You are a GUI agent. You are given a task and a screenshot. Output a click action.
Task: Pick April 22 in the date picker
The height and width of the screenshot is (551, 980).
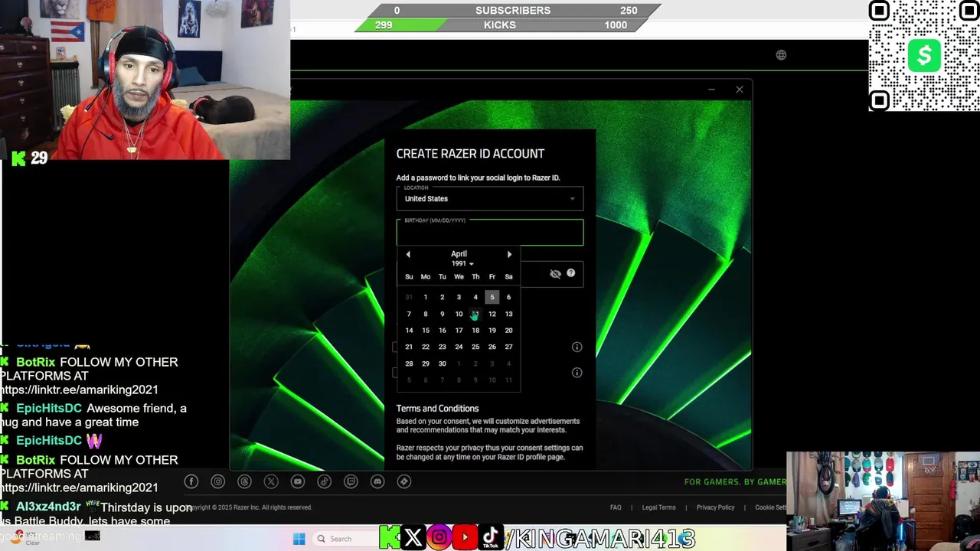(x=426, y=347)
